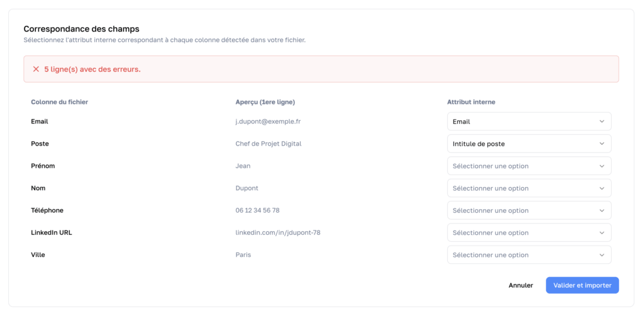Click the 'Aperçu (1ere ligne)' column header
This screenshot has width=644, height=313.
click(265, 102)
